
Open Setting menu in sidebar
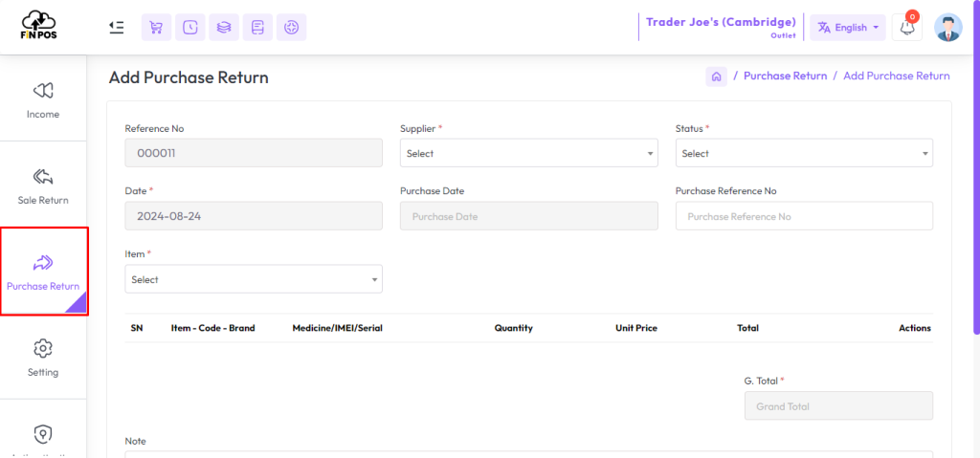[x=43, y=372]
